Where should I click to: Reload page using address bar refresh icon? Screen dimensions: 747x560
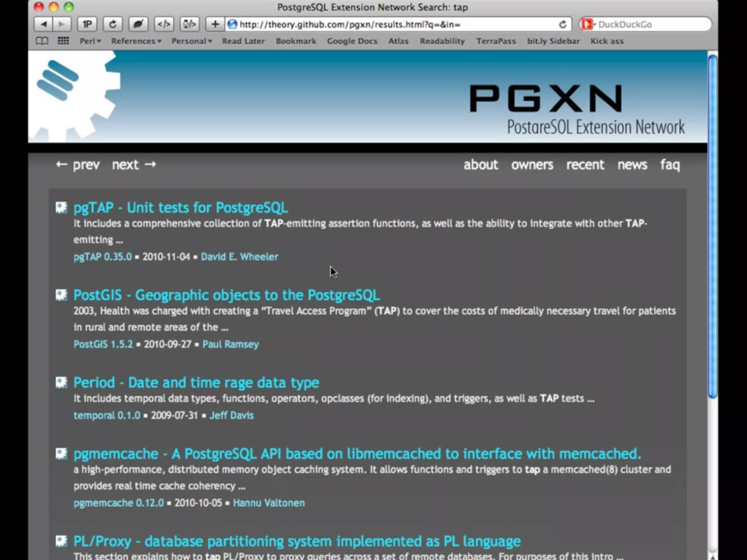(562, 24)
